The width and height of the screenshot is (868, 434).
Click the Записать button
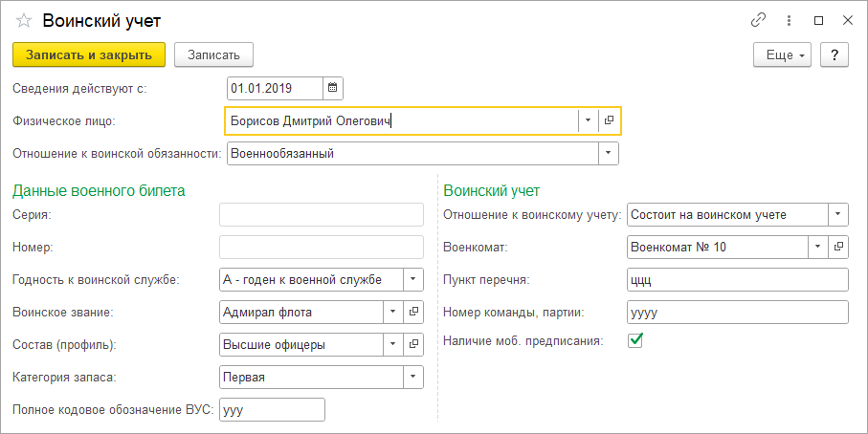[x=213, y=55]
